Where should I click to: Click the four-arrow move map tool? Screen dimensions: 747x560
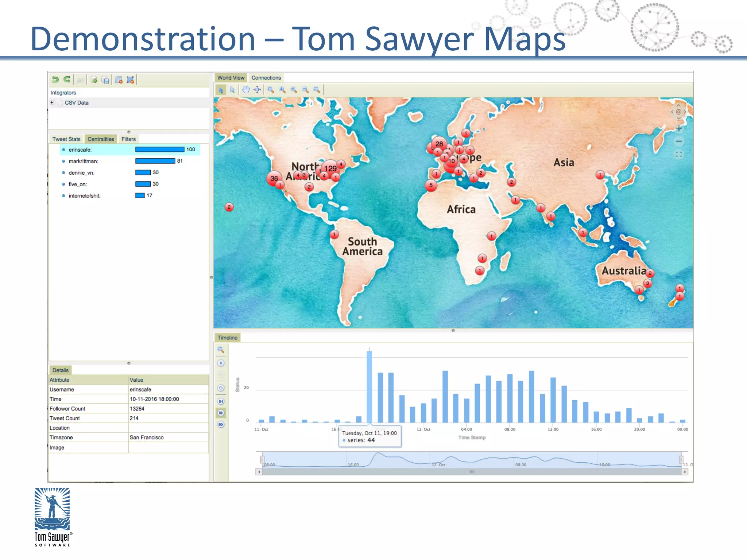(258, 90)
